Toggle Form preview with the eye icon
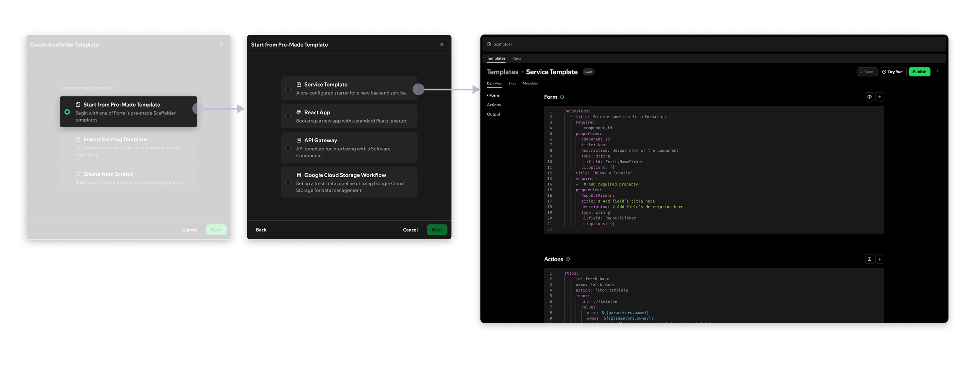This screenshot has width=980, height=370. (x=869, y=97)
